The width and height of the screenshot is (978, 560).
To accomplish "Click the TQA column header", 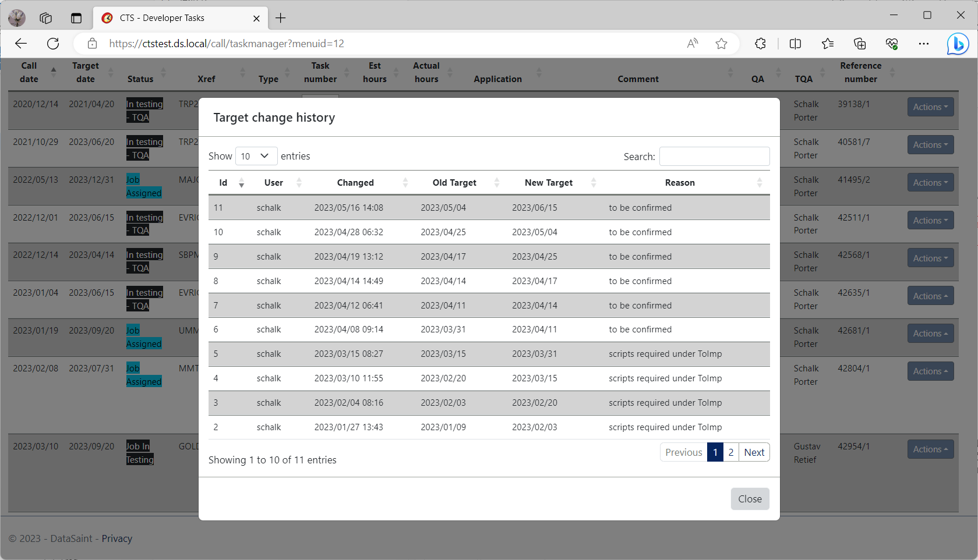I will coord(803,79).
